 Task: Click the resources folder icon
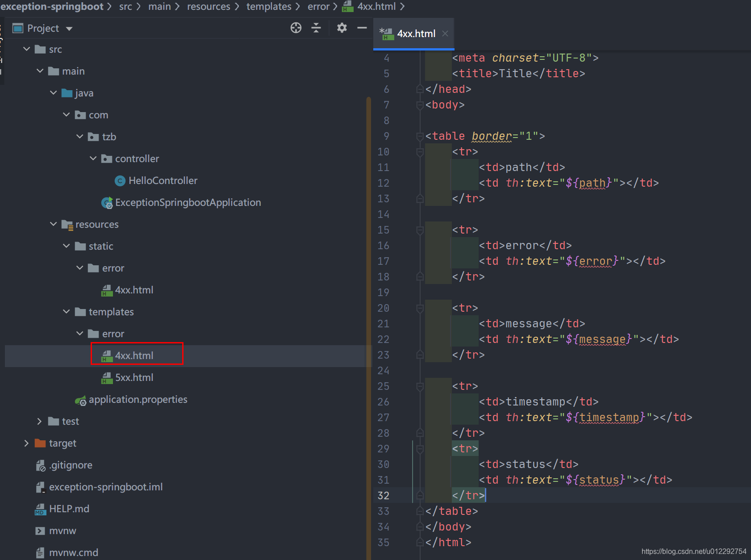click(x=67, y=225)
